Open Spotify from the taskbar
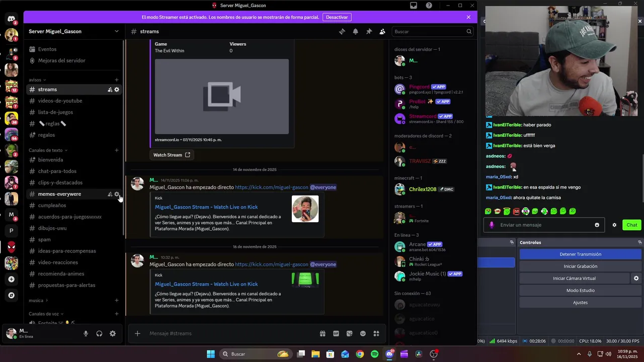Viewport: 644px width, 362px height. tap(374, 354)
